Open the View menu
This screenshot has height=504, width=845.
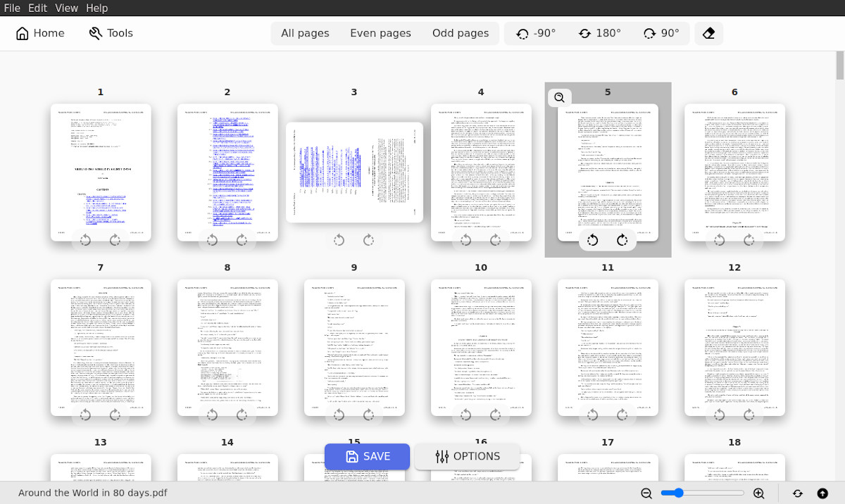[66, 8]
